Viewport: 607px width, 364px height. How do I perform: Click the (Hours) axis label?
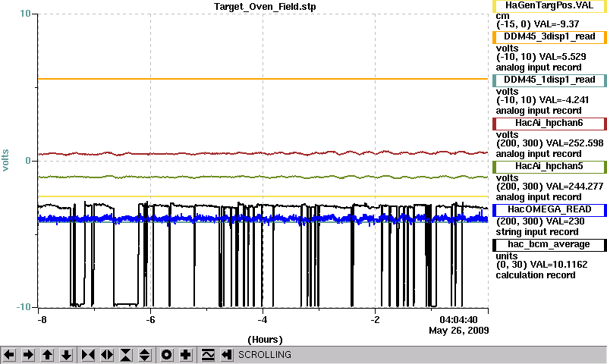(265, 340)
